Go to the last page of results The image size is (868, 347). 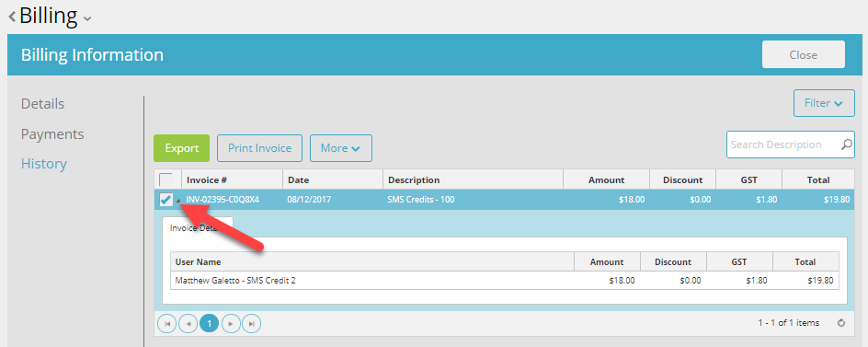[x=251, y=323]
